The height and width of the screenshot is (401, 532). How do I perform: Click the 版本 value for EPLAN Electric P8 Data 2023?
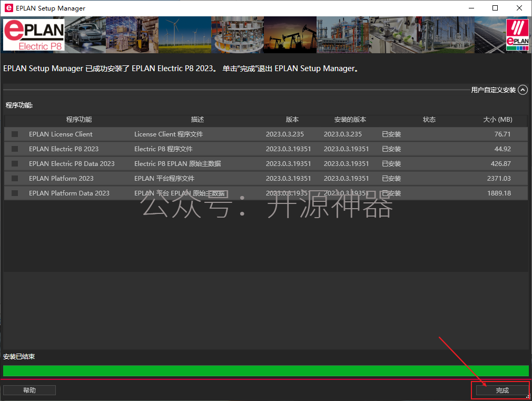coord(289,164)
